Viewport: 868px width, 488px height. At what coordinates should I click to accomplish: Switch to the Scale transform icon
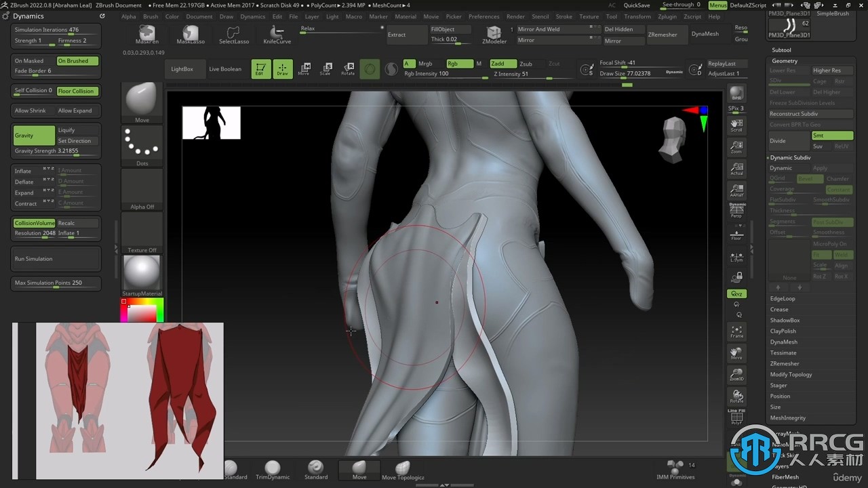click(x=326, y=69)
